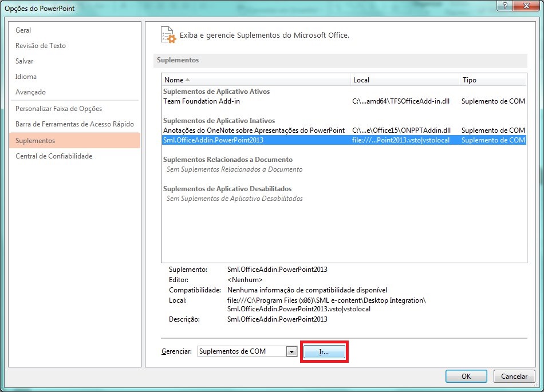Select "Suplementos de COM" in Gerenciar combo box
544x392 pixels.
(241, 351)
